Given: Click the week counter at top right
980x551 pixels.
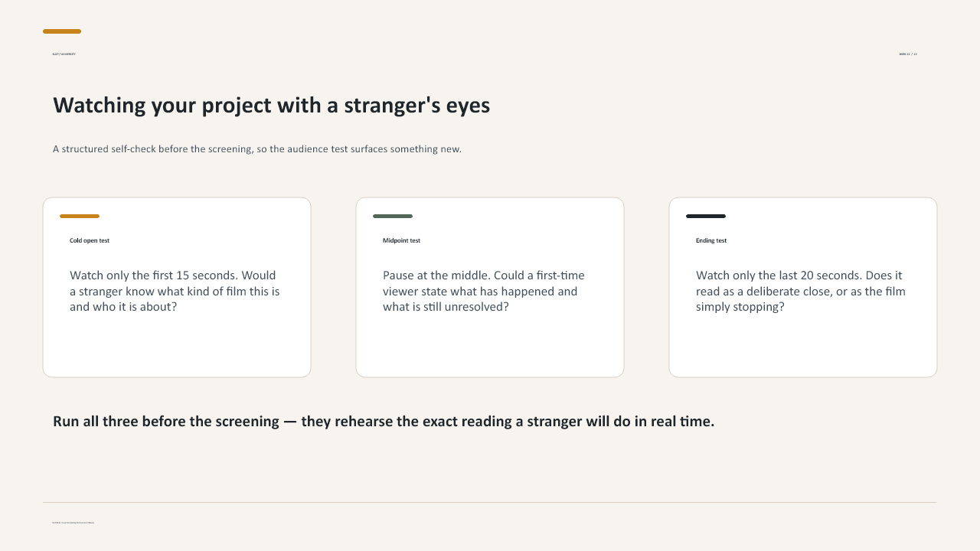Looking at the screenshot, I should [908, 54].
